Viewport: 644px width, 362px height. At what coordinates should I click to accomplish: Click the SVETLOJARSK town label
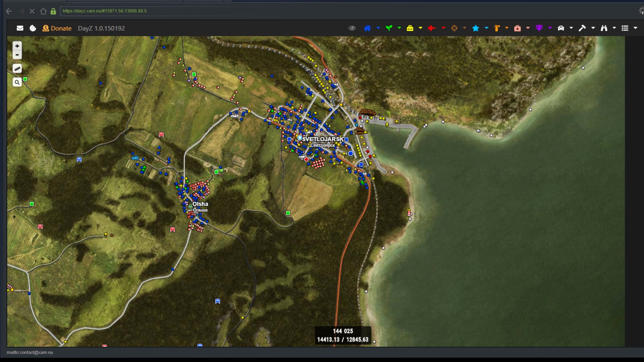(x=323, y=139)
